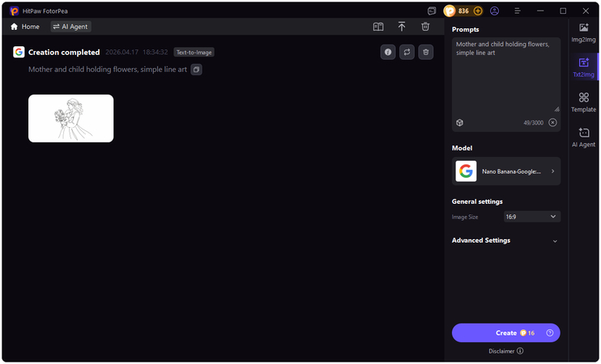Image resolution: width=601 pixels, height=364 pixels.
Task: Minimize the HitPaw FotorPea window
Action: pyautogui.click(x=540, y=11)
